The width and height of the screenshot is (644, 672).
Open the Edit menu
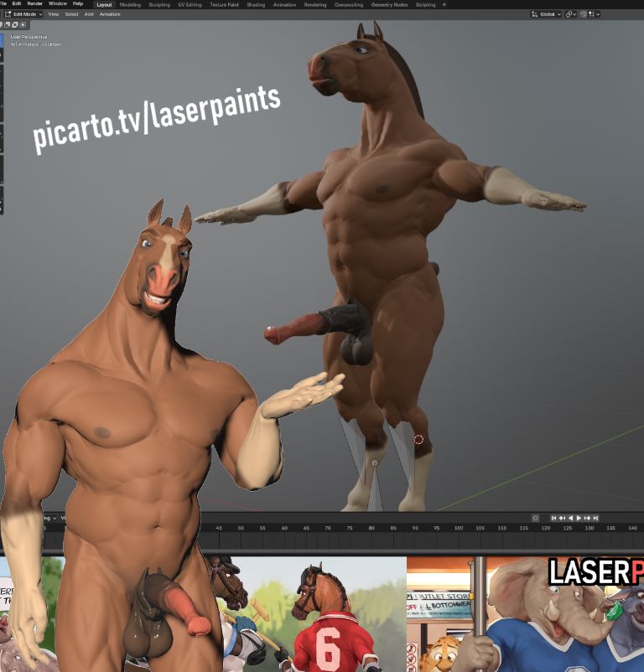(x=17, y=3)
